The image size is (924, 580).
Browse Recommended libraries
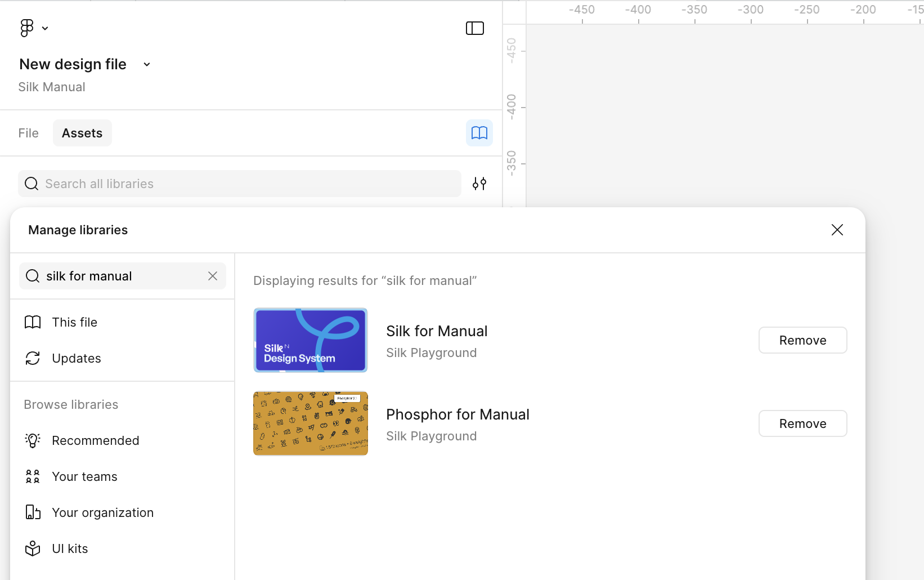click(x=95, y=440)
